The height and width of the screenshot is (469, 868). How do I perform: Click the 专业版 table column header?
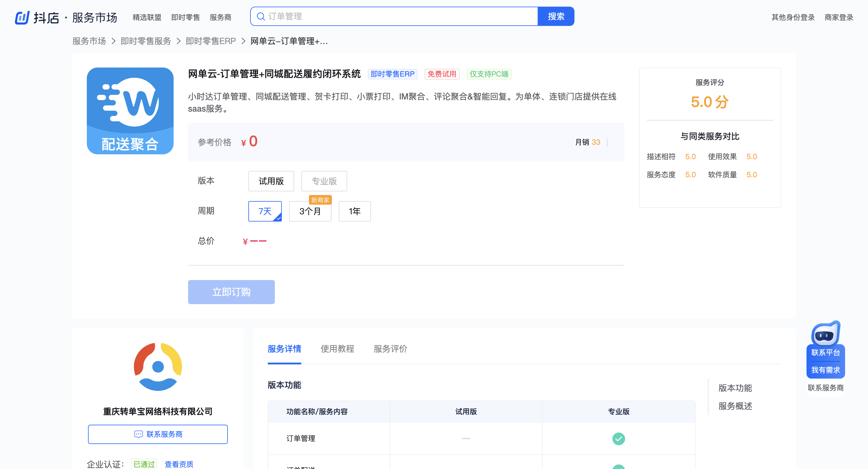coord(618,412)
